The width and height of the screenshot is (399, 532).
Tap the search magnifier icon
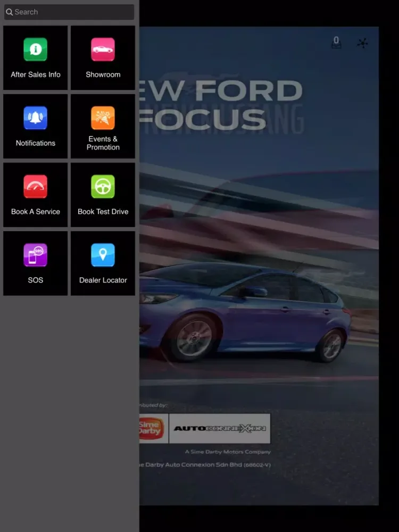coord(9,12)
